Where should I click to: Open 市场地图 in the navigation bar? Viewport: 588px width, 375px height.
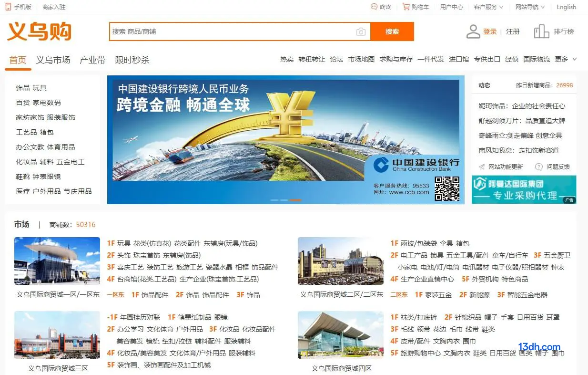(361, 59)
